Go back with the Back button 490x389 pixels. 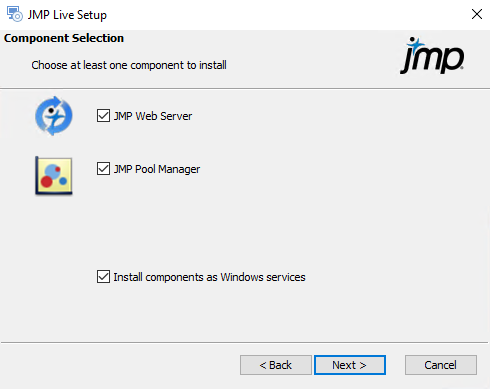[276, 365]
